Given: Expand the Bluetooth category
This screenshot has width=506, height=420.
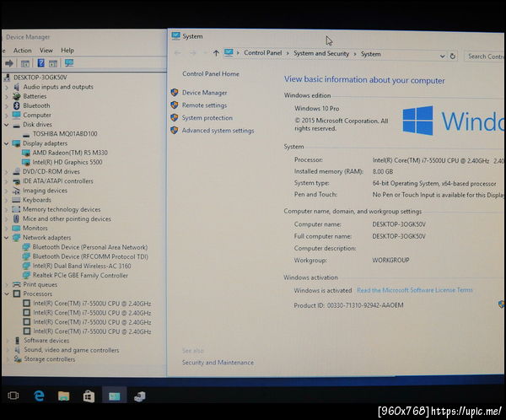Looking at the screenshot, I should click(7, 106).
